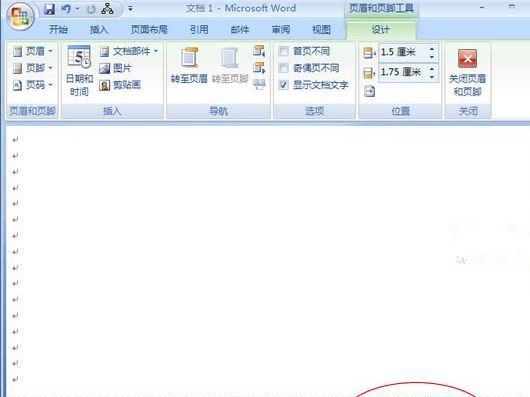Open the 页码 page number dropdown
This screenshot has height=397, width=530.
coord(33,84)
